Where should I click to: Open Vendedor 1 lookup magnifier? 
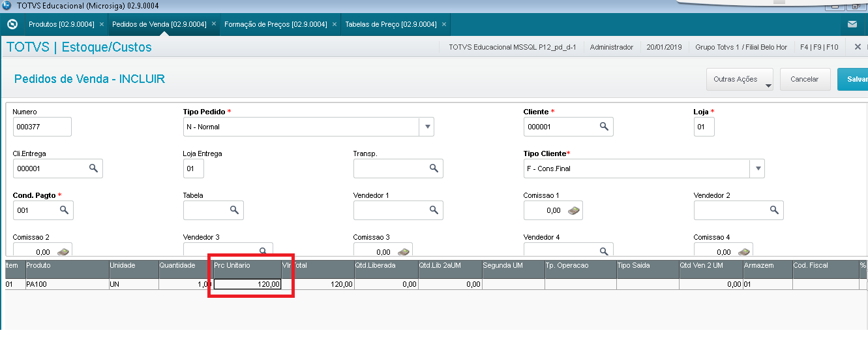(434, 210)
